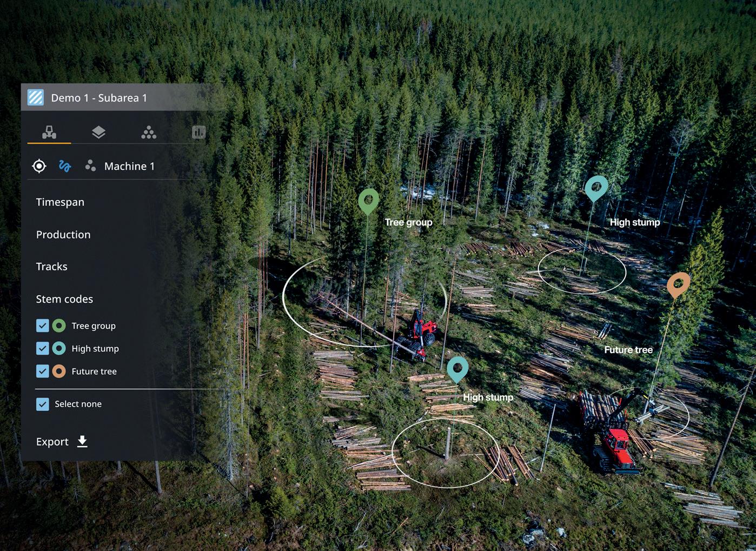Toggle the blue squiggly track path icon

pyautogui.click(x=65, y=166)
